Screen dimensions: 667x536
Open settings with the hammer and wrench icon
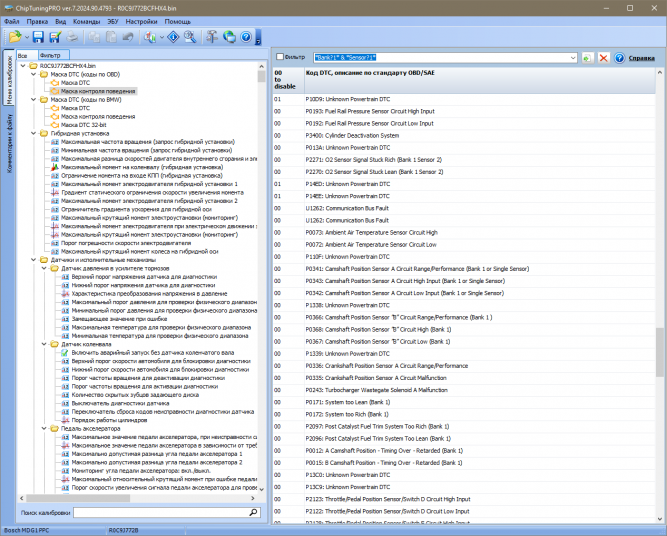pos(212,37)
